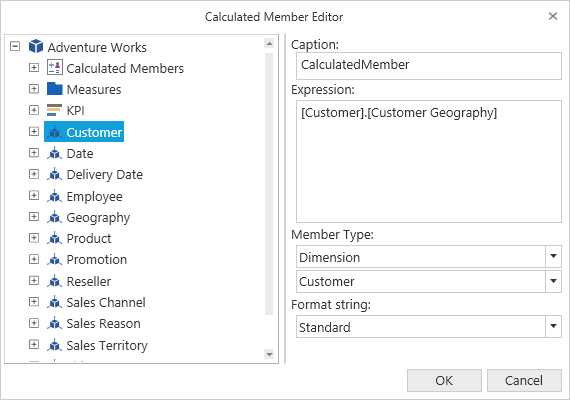Expand the Customer node
Image resolution: width=570 pixels, height=400 pixels.
(x=34, y=132)
